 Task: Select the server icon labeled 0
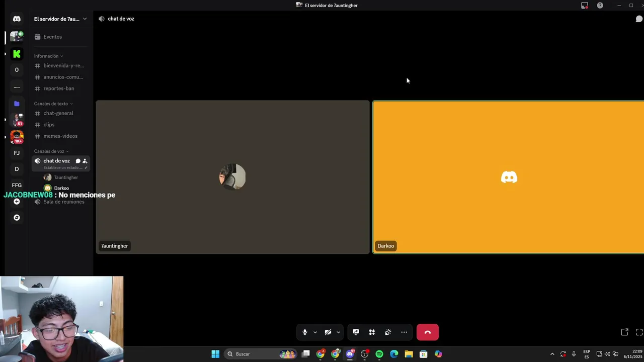pyautogui.click(x=17, y=70)
